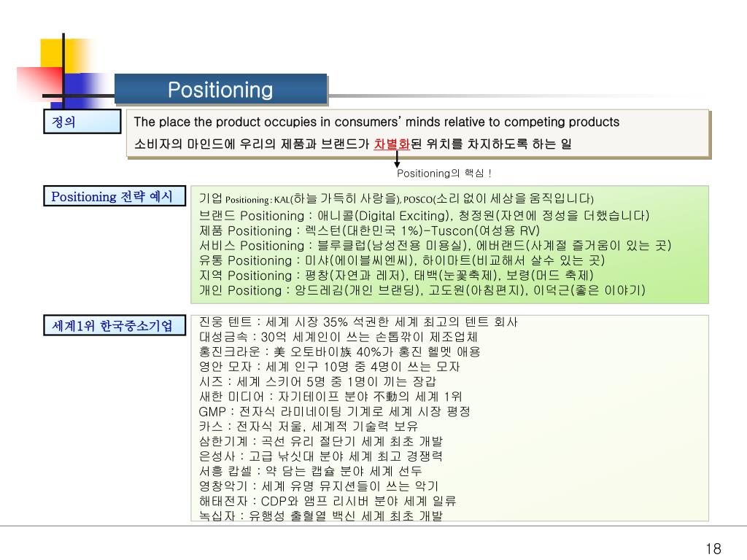Click the 유통 Positioning line with 하이마트
Image resolution: width=747 pixels, height=560 pixels.
point(402,260)
